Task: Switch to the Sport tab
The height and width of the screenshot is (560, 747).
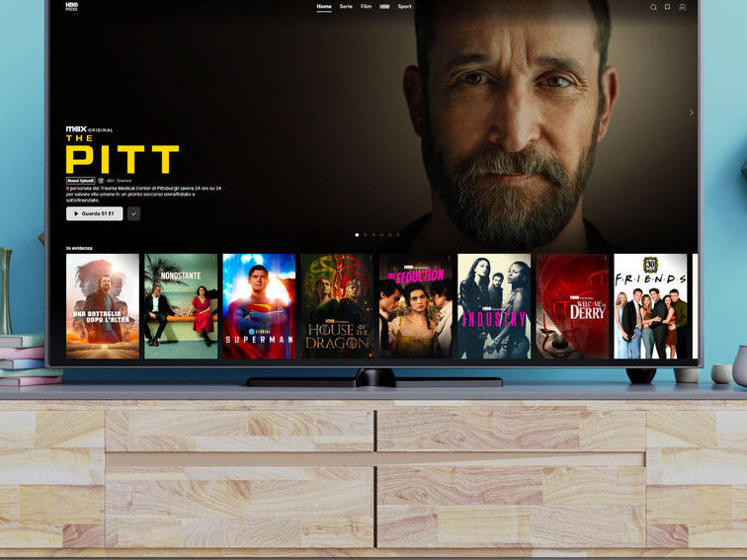Action: (404, 7)
